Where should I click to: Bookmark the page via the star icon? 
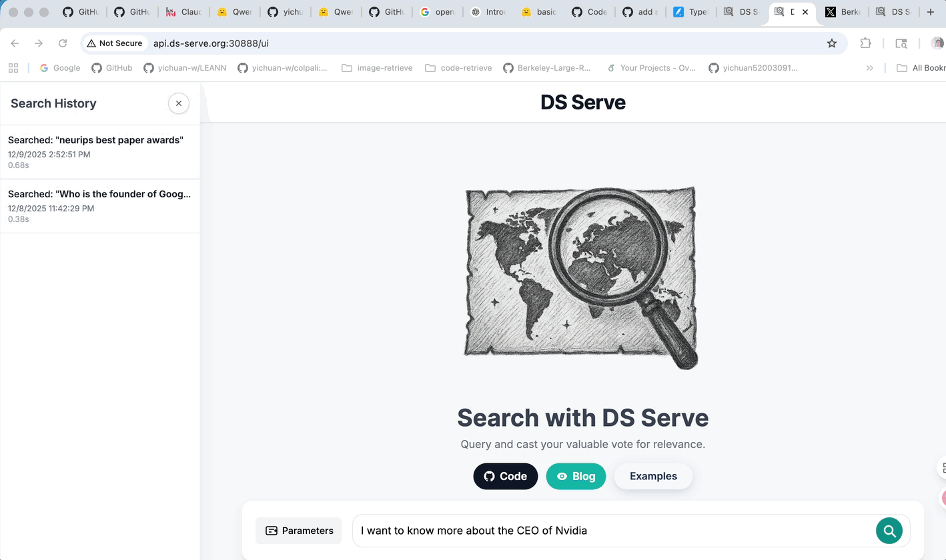832,43
